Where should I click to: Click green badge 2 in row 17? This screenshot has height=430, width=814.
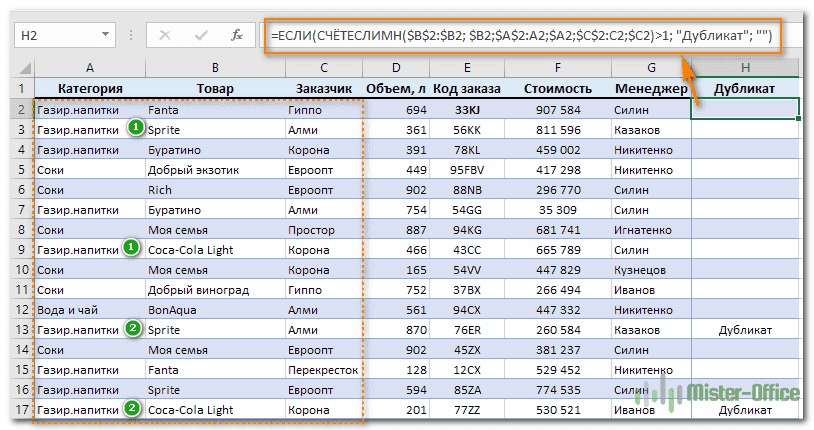(x=133, y=408)
